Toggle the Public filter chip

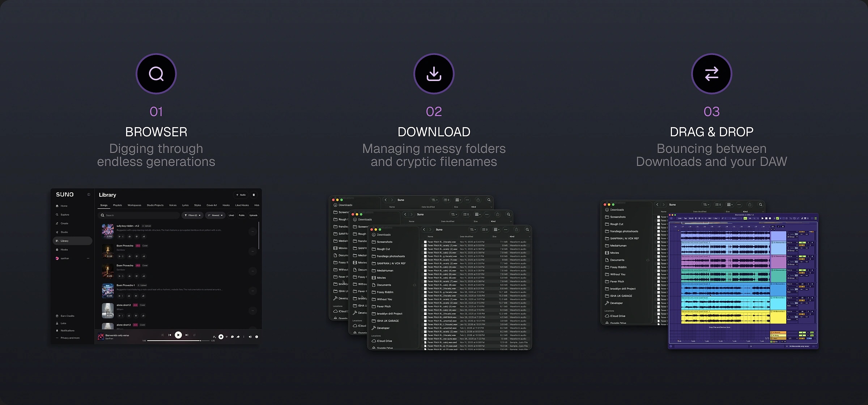coord(242,215)
